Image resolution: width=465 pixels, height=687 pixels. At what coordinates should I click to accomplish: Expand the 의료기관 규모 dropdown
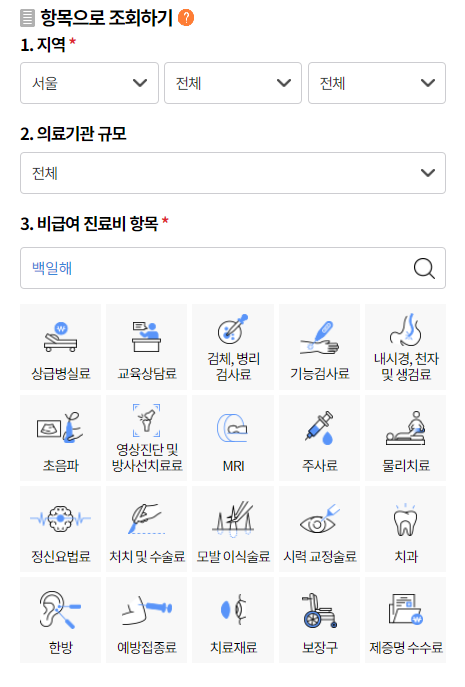[233, 173]
